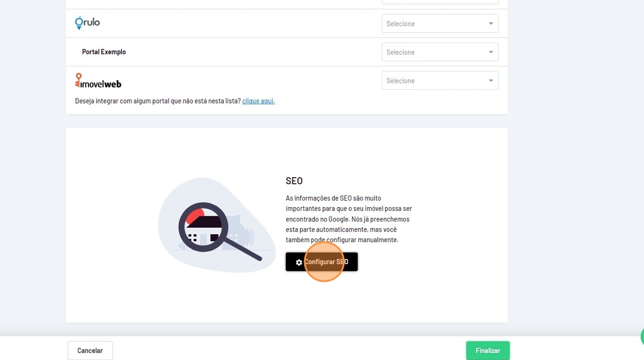
Task: Click the blue pin icon in Órulo logo
Action: (79, 23)
